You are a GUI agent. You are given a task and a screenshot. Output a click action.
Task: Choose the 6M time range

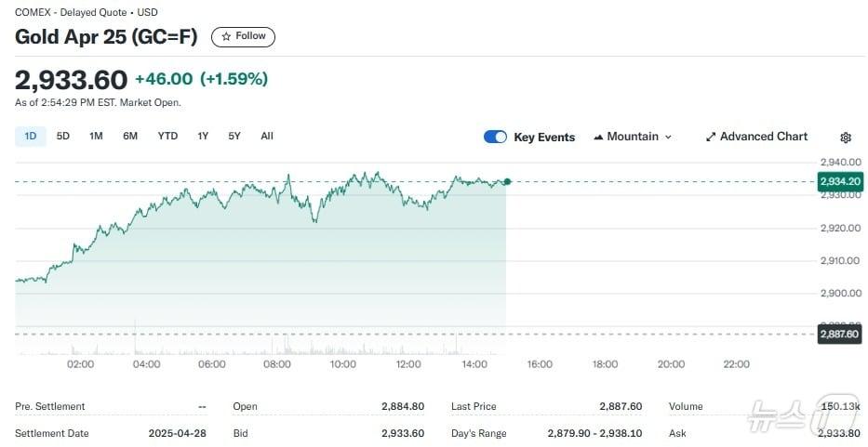pos(130,137)
